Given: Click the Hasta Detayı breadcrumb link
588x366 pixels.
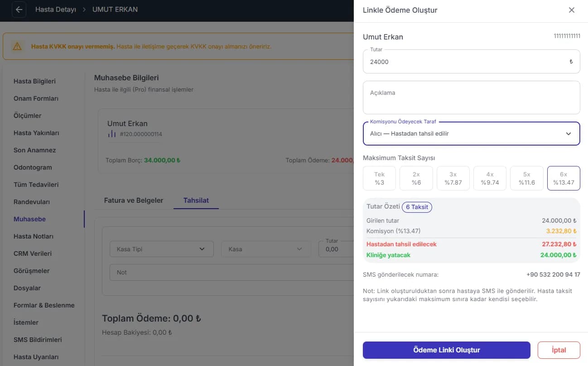Looking at the screenshot, I should tap(56, 10).
